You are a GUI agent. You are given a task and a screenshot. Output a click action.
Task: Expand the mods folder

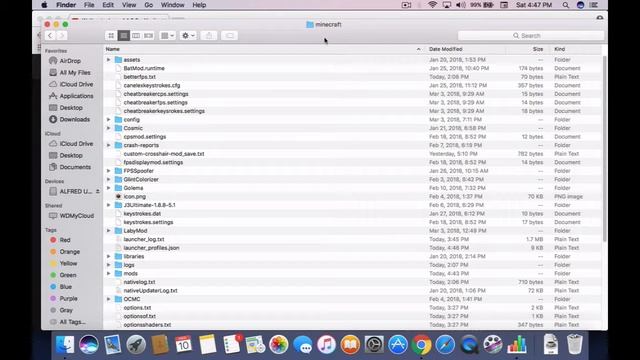109,273
